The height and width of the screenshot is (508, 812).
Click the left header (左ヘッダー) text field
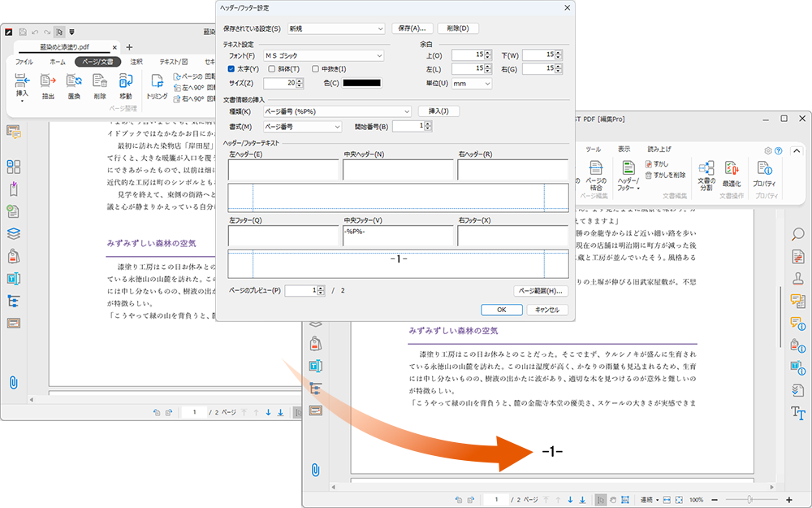click(x=283, y=170)
